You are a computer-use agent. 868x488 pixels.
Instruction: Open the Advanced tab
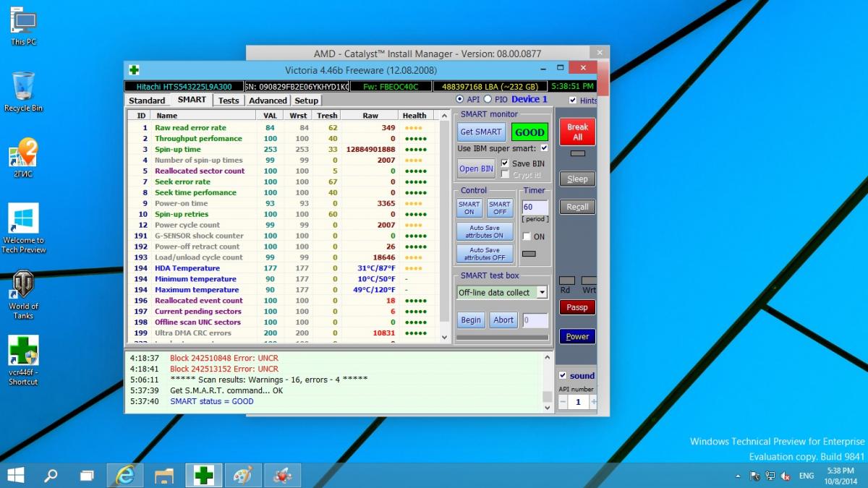point(268,100)
